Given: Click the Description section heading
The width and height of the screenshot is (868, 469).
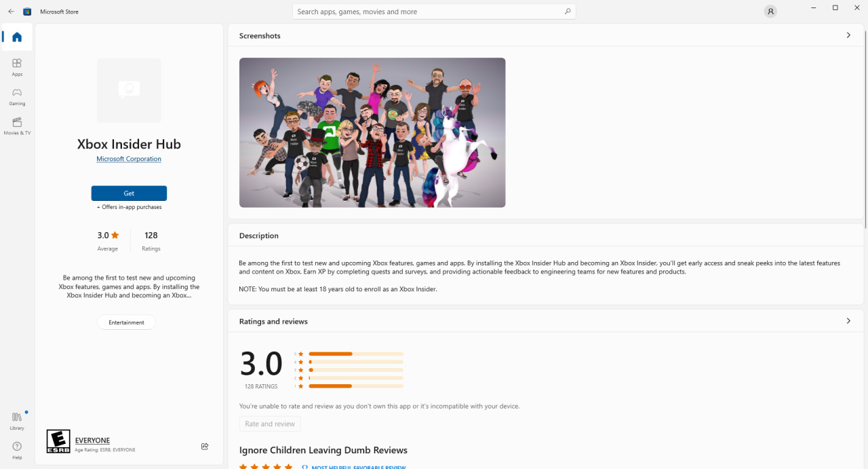Looking at the screenshot, I should tap(259, 236).
